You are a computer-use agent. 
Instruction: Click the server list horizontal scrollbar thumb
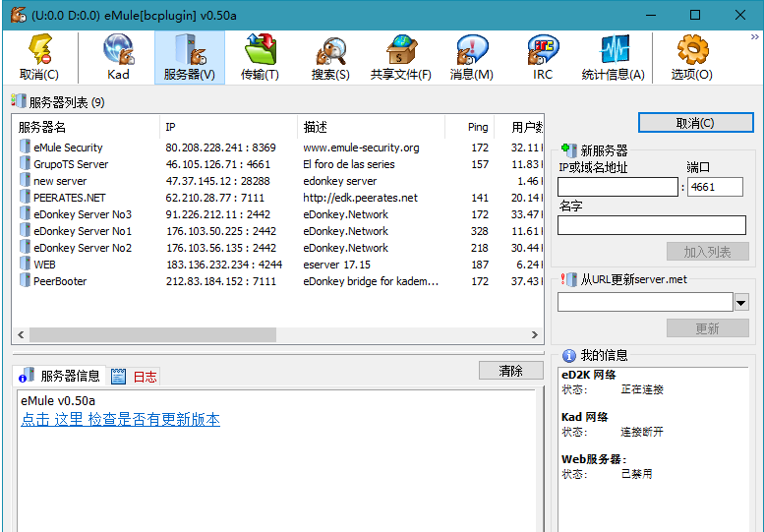[x=152, y=334]
